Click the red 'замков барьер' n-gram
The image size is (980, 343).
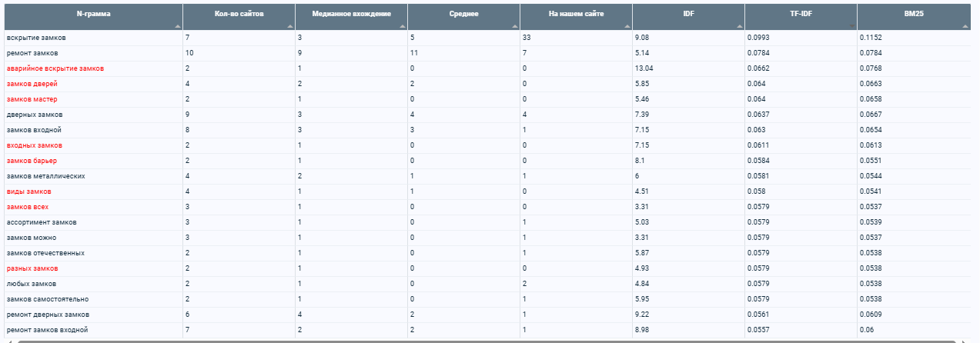[x=32, y=161]
